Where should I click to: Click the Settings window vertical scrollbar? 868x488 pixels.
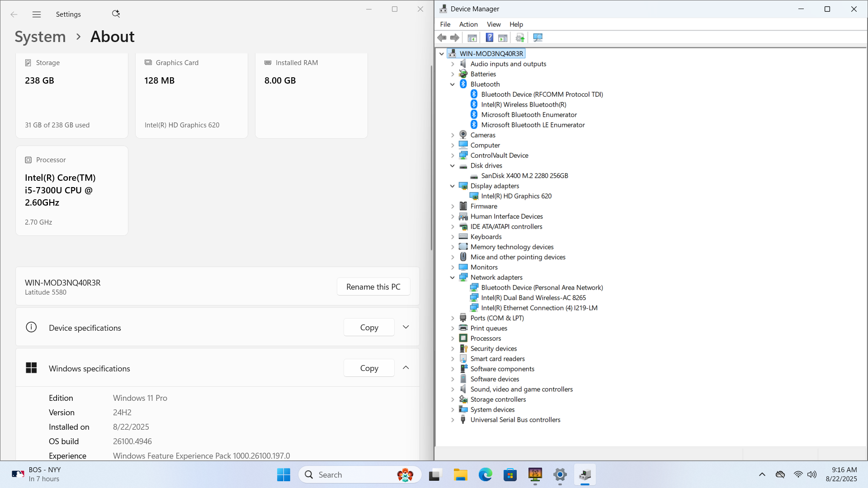tap(431, 158)
